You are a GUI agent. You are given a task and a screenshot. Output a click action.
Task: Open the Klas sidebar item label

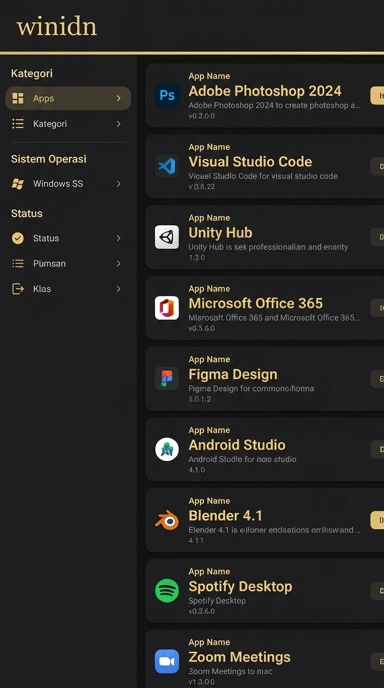pyautogui.click(x=42, y=289)
